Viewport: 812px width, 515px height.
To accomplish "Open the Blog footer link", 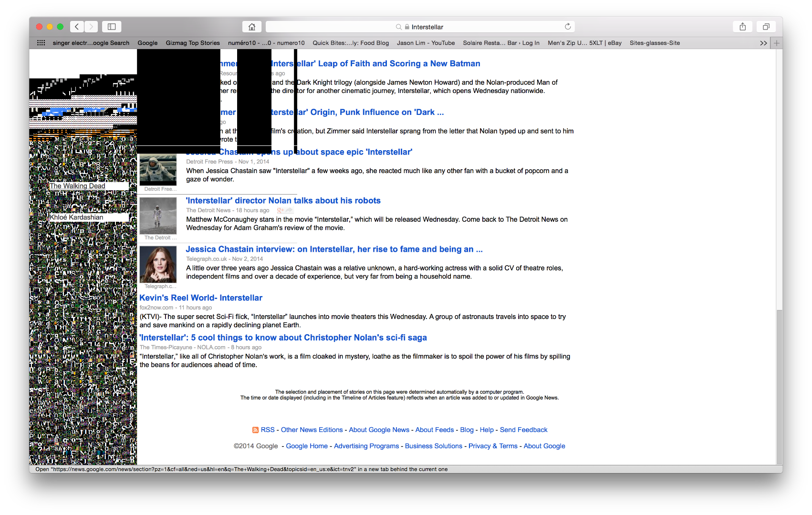I will 467,430.
